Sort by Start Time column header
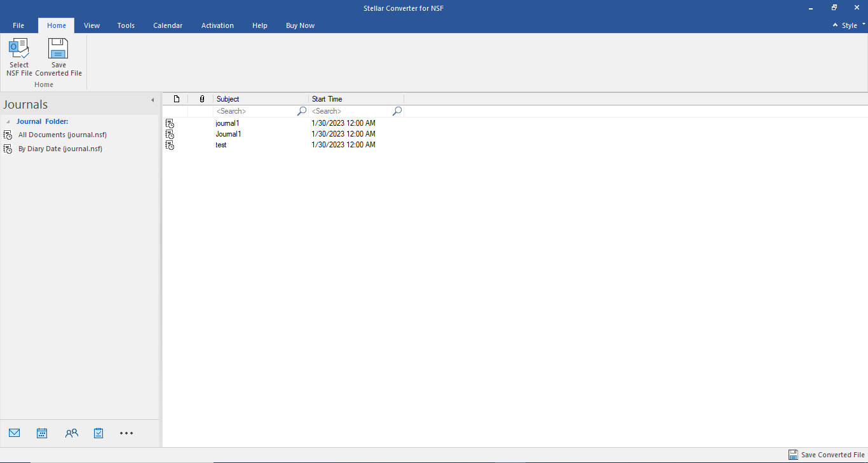The width and height of the screenshot is (868, 463). pyautogui.click(x=356, y=99)
